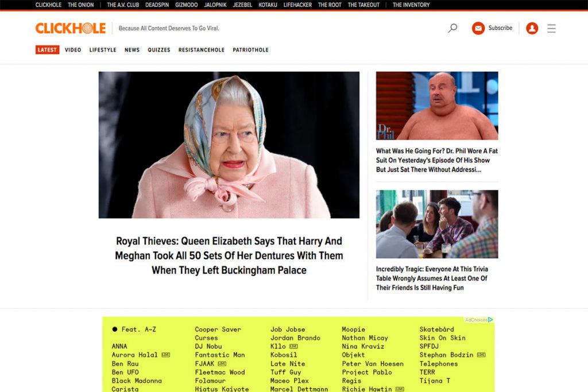Click 'Job Jobse' in the ad
This screenshot has width=588, height=392.
pos(288,329)
